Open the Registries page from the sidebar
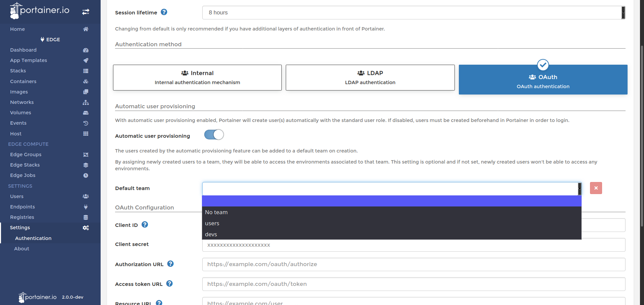644x305 pixels. click(22, 217)
